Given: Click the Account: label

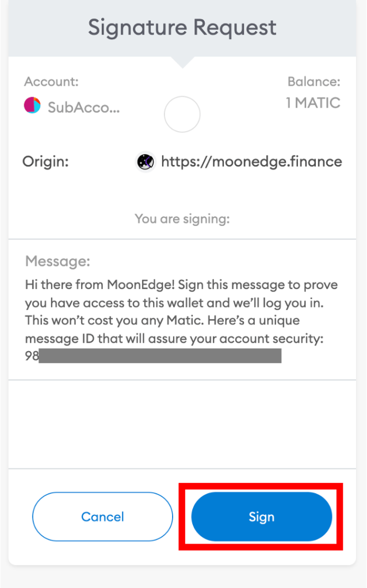Looking at the screenshot, I should coord(52,82).
